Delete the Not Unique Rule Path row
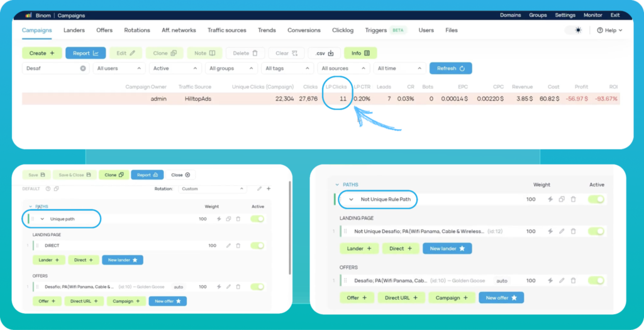The width and height of the screenshot is (644, 330). click(x=573, y=199)
